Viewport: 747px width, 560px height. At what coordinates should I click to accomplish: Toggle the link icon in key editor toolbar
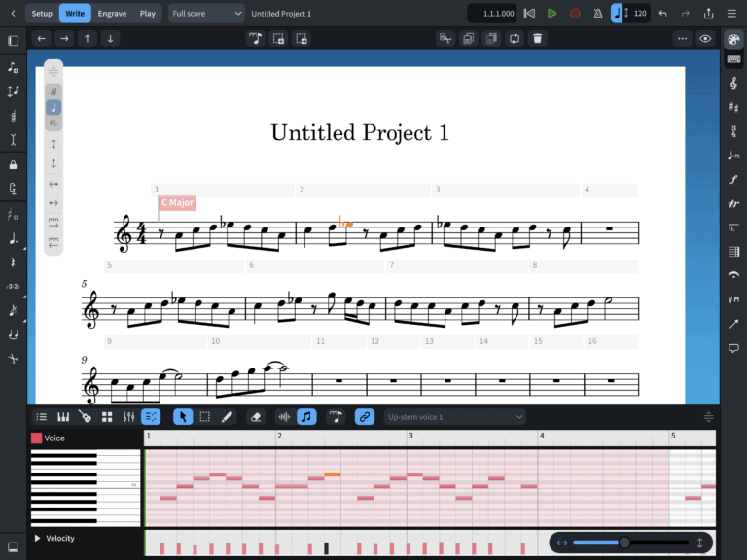tap(365, 416)
